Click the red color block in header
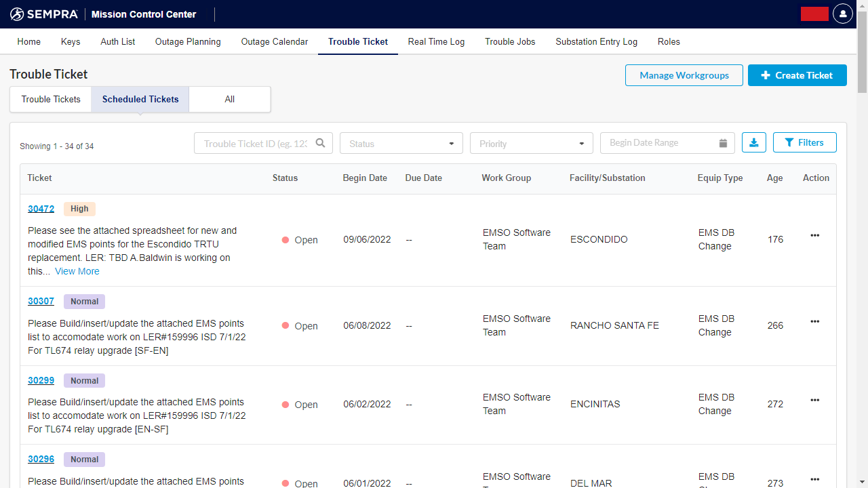868x488 pixels. click(x=814, y=14)
